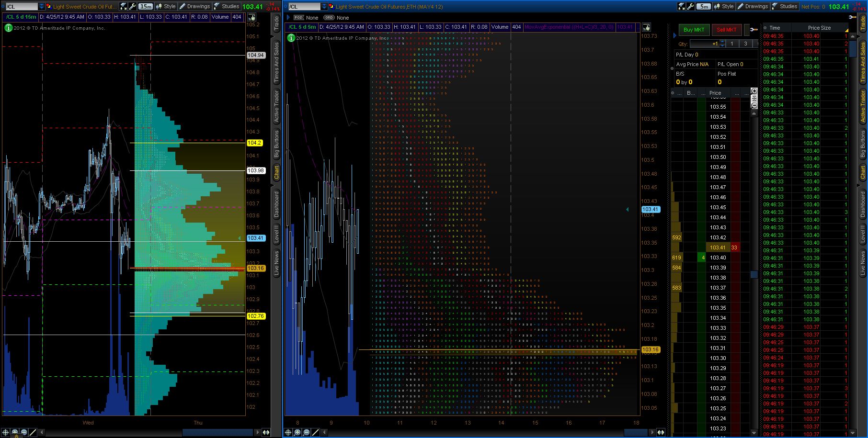868x438 pixels.
Task: Click the right chart info icon
Action: (x=291, y=38)
